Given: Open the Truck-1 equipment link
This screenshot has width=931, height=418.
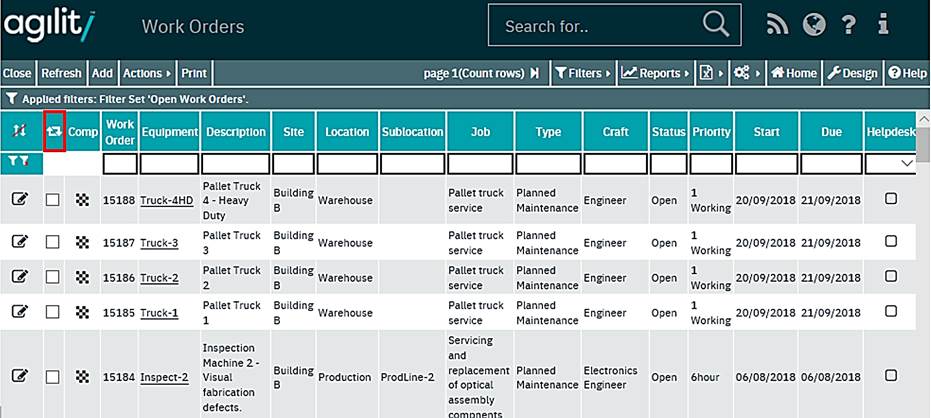Looking at the screenshot, I should 159,313.
